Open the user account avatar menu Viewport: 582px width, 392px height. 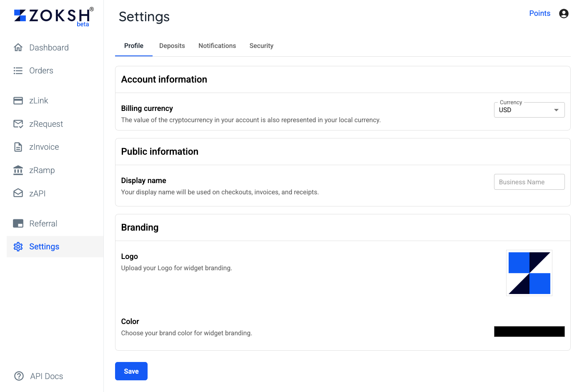pos(564,13)
